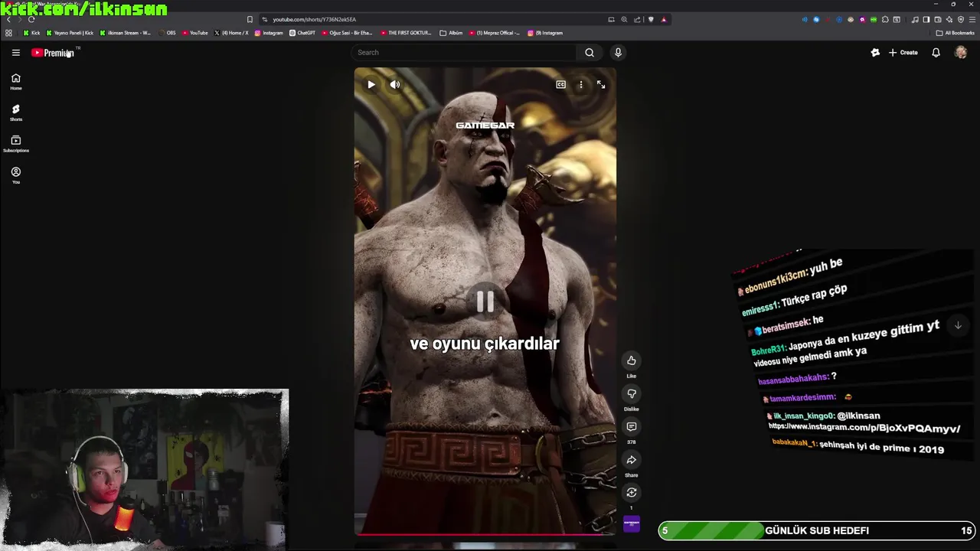Toggle closed captions on the Short

pyautogui.click(x=561, y=84)
